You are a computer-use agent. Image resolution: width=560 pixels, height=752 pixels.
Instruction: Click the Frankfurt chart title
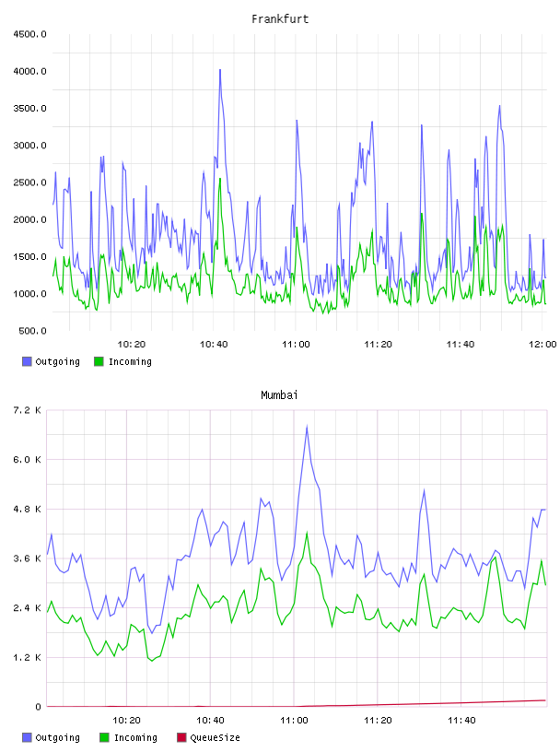tap(280, 19)
